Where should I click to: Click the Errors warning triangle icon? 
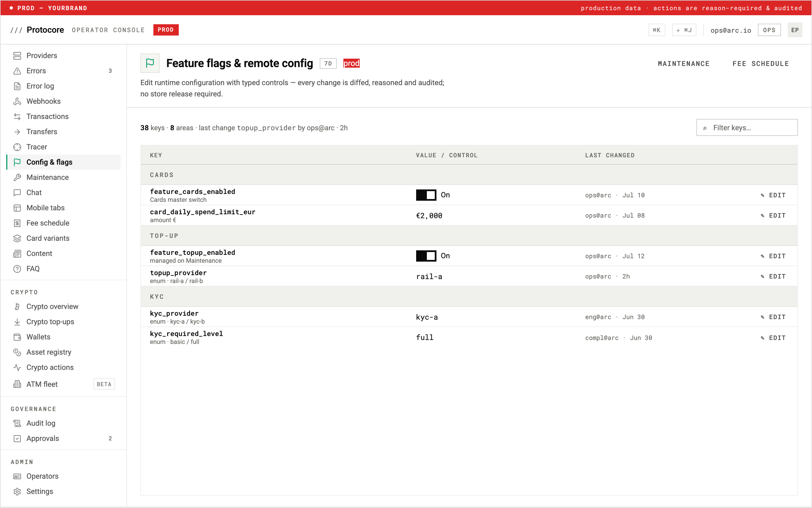[x=17, y=71]
